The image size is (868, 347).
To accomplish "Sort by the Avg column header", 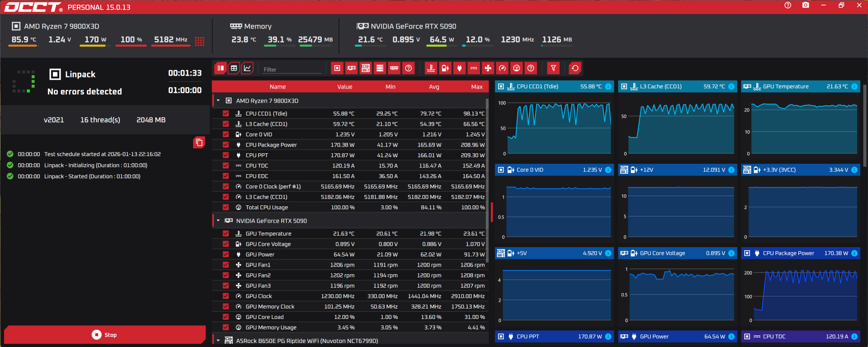I will (434, 87).
